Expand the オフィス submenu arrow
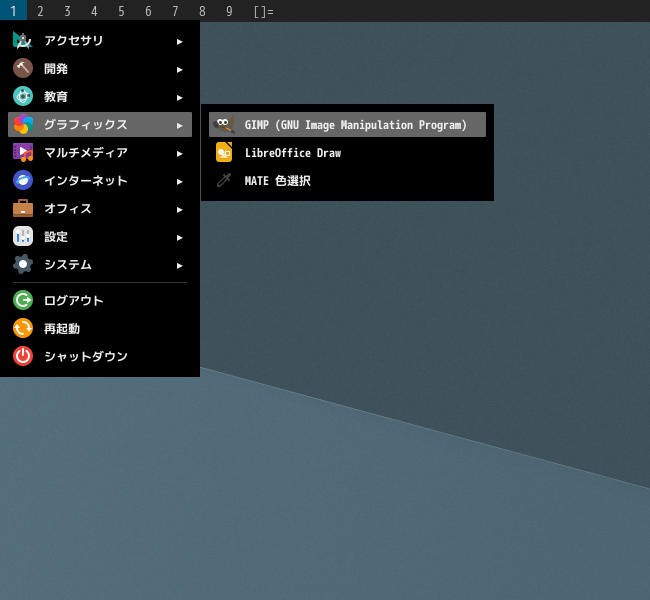The width and height of the screenshot is (650, 600). 179,210
